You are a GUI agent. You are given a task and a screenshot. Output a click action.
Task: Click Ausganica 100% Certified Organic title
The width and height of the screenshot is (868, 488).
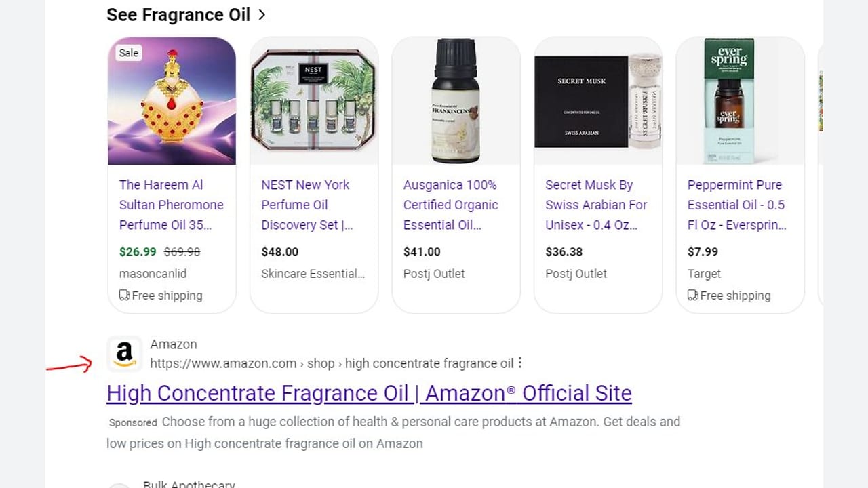coord(451,205)
